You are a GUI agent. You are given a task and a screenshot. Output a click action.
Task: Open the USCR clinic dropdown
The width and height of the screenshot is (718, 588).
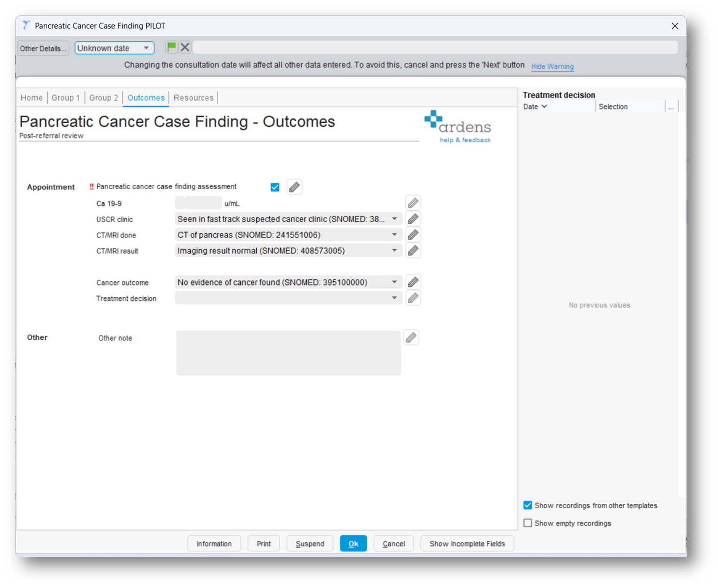288,219
